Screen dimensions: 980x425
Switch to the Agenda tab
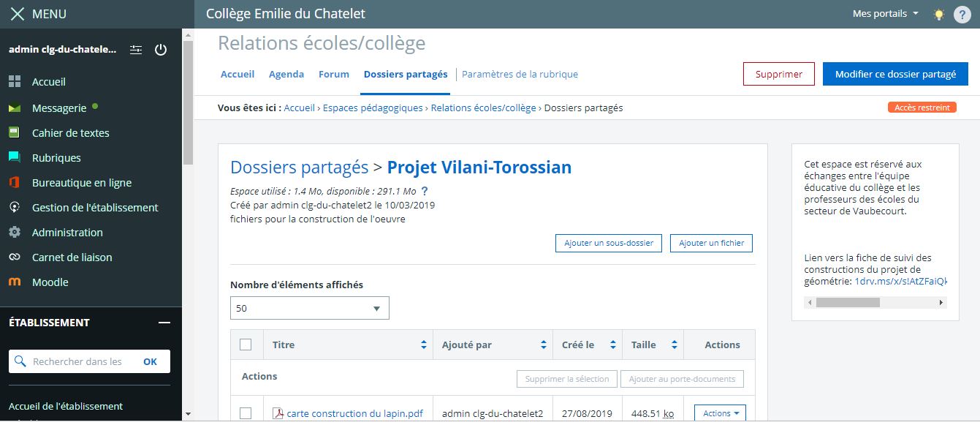(286, 74)
